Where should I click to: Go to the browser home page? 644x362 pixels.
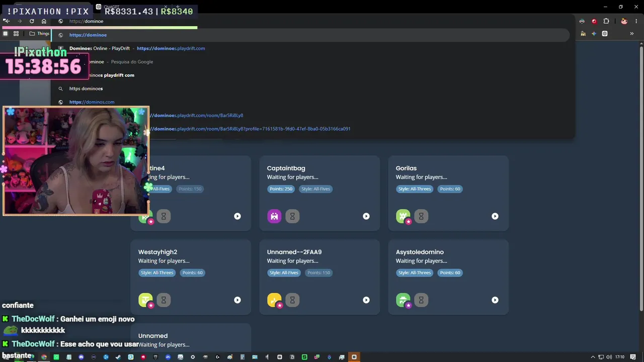coord(44,21)
